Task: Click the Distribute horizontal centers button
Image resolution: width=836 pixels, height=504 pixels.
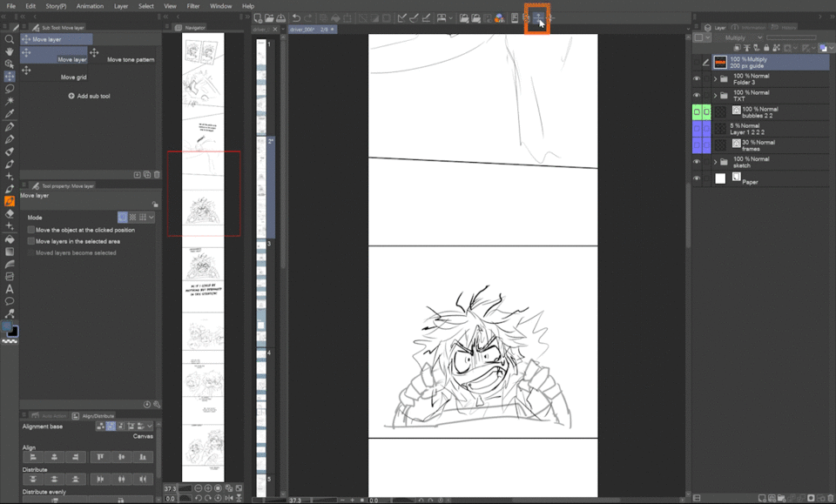Action: (122, 479)
